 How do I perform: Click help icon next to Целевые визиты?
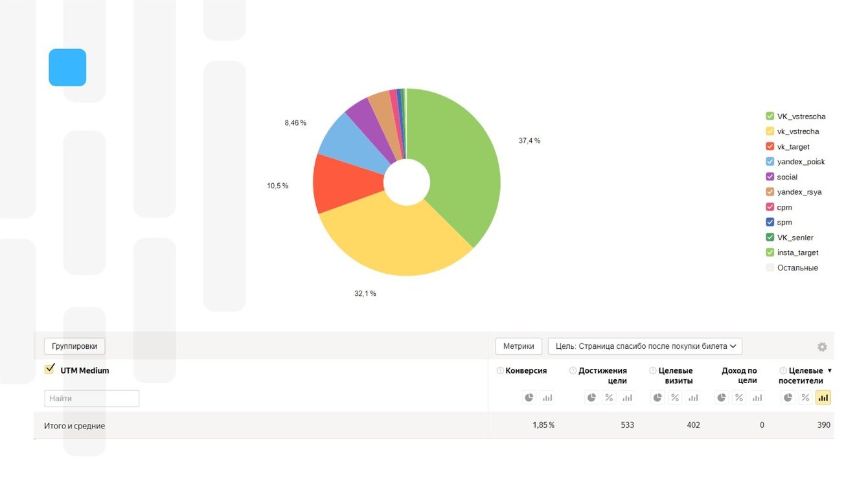653,371
